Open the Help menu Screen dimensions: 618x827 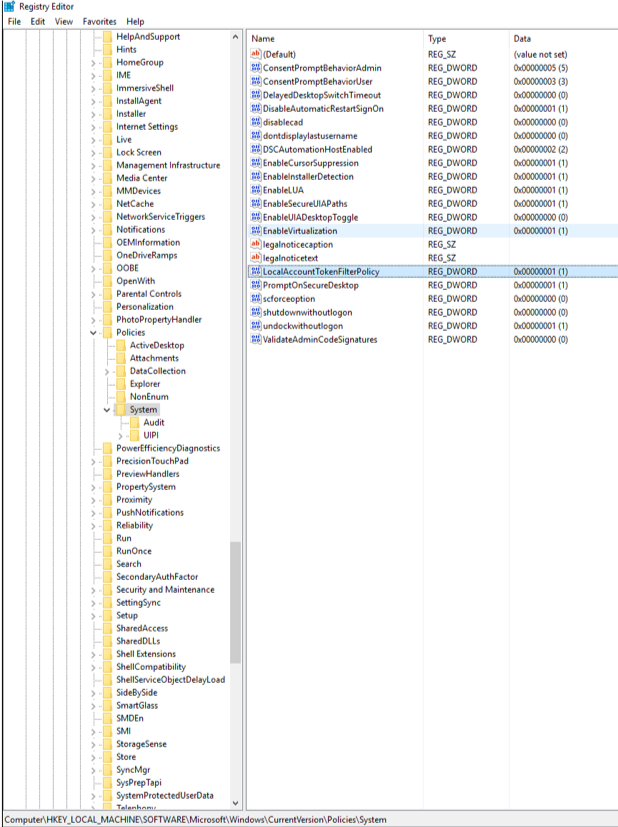(x=135, y=22)
